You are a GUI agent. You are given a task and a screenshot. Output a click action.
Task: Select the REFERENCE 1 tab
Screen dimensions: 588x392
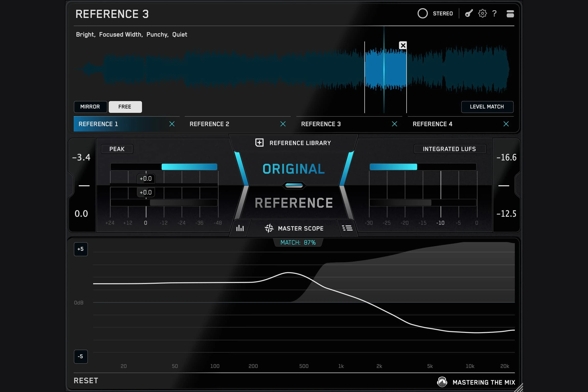[126, 124]
